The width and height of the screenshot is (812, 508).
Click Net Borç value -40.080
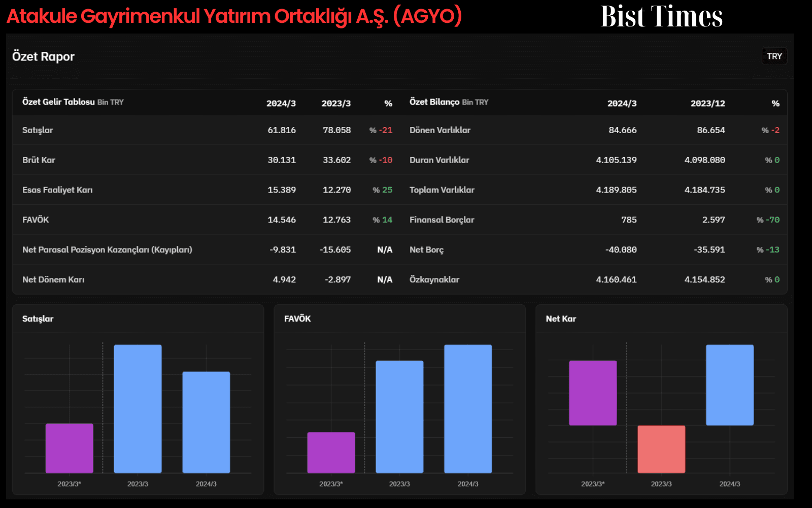point(621,249)
